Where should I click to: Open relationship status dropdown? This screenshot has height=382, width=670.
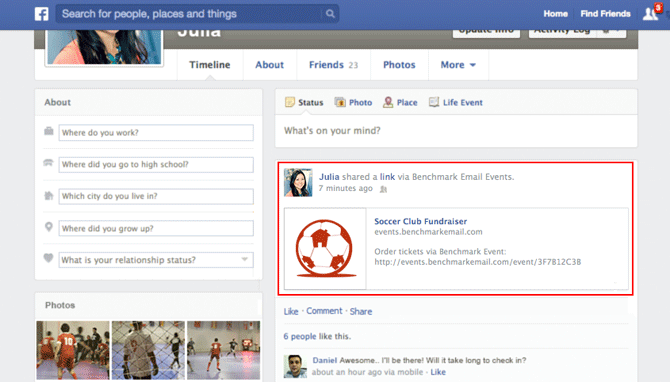click(x=244, y=259)
